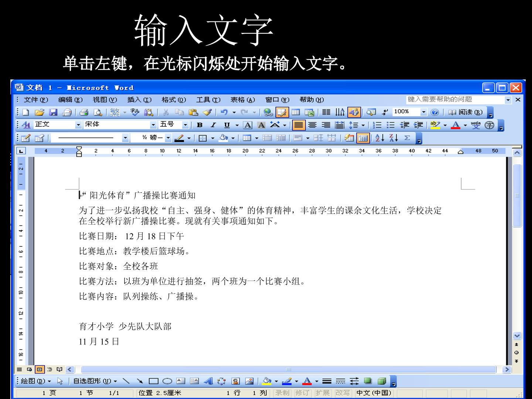Click the Insert WordArt icon

pyautogui.click(x=208, y=381)
